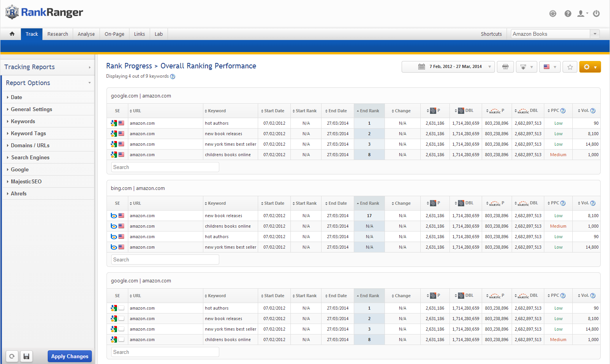Sort bing.com table by End Rank
This screenshot has height=364, width=610.
click(369, 203)
